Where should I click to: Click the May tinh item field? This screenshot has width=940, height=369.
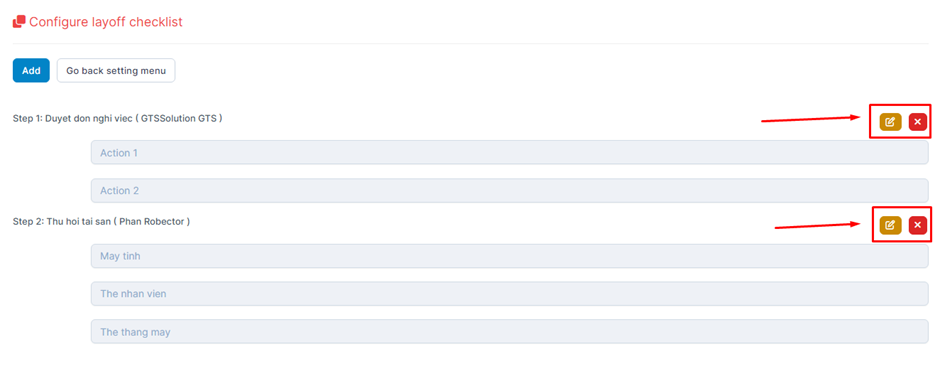pos(510,256)
